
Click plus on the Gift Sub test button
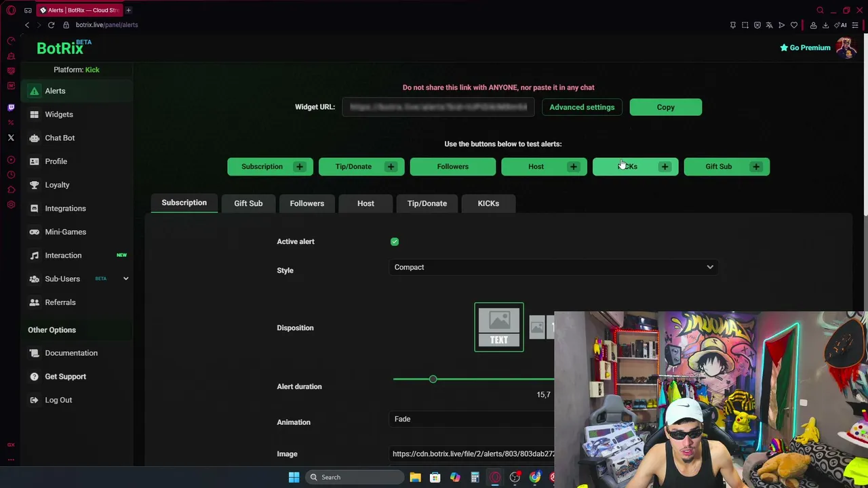point(755,167)
